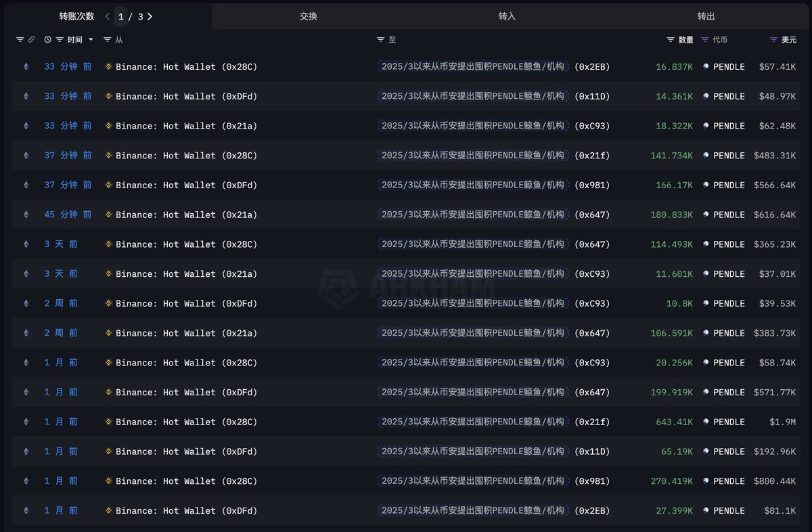Click the 从 column header label
812x532 pixels.
click(119, 40)
